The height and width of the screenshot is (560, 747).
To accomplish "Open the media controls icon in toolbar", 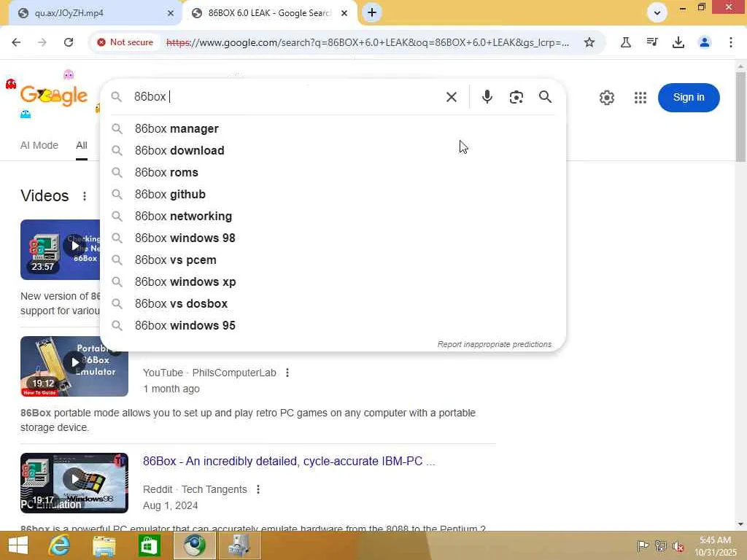I will [x=651, y=42].
